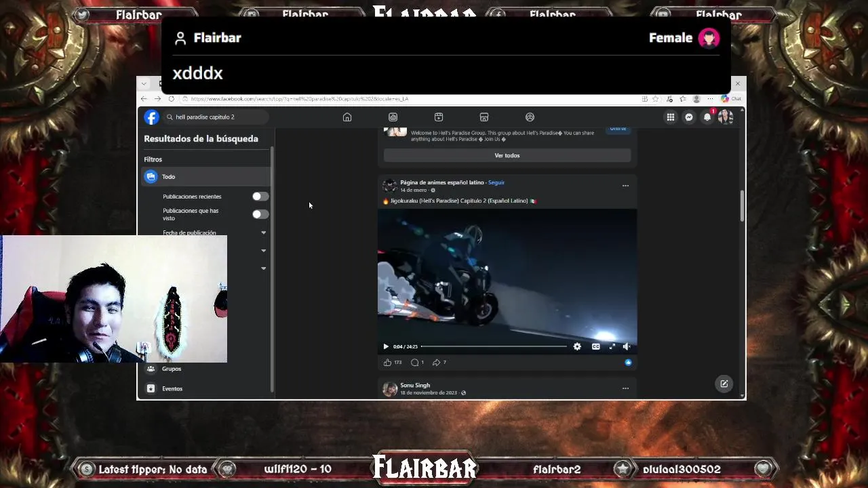868x488 pixels.
Task: Click the page vertical scrollbar
Action: [x=742, y=205]
